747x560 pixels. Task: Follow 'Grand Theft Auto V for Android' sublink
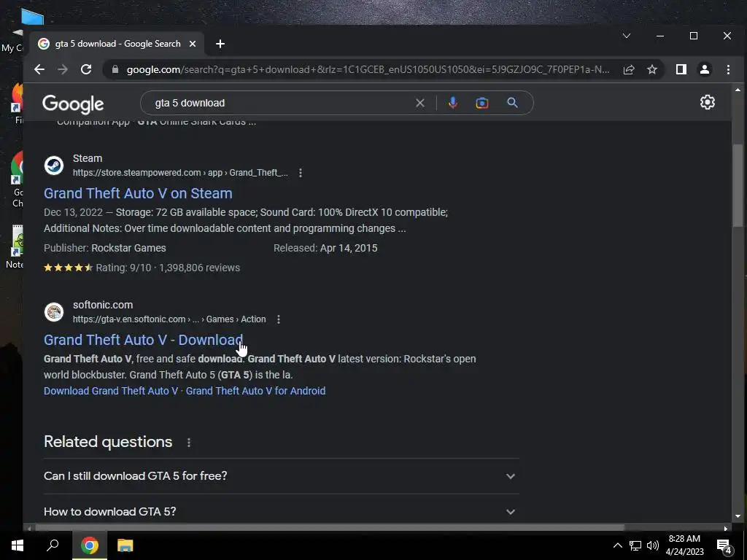[x=256, y=391]
